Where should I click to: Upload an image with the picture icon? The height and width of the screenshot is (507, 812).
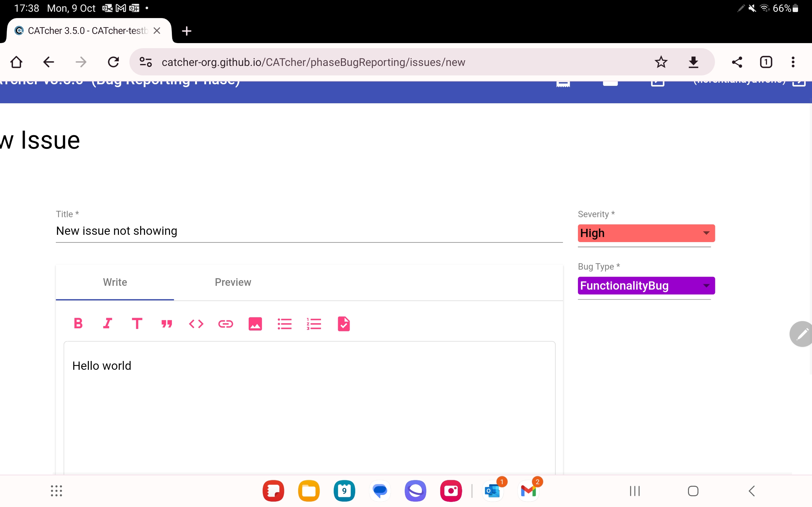click(255, 324)
